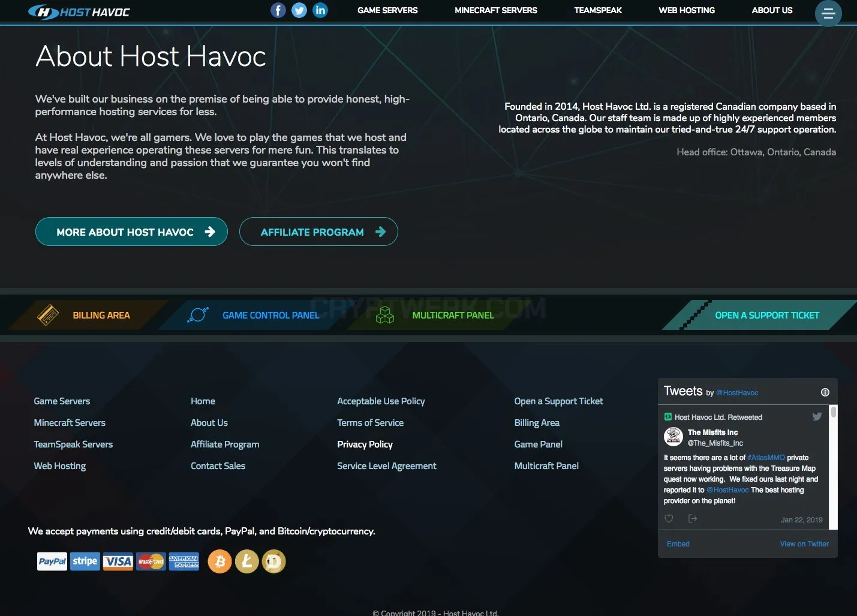The image size is (857, 616).
Task: Open footer Open a Support Ticket link
Action: pos(558,401)
